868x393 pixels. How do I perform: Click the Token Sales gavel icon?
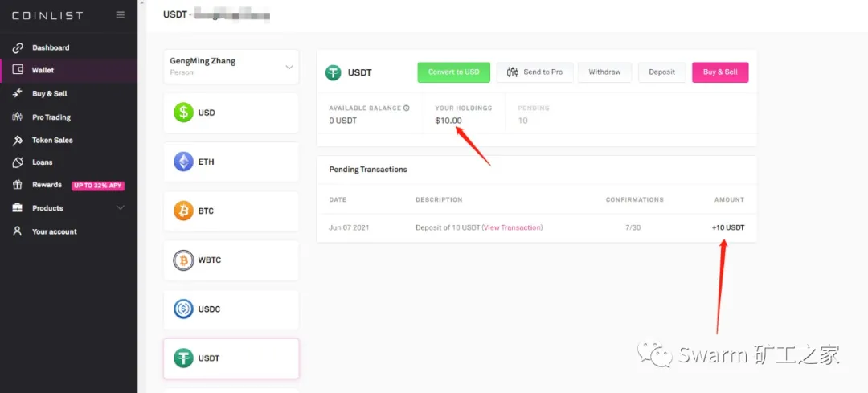coord(18,140)
